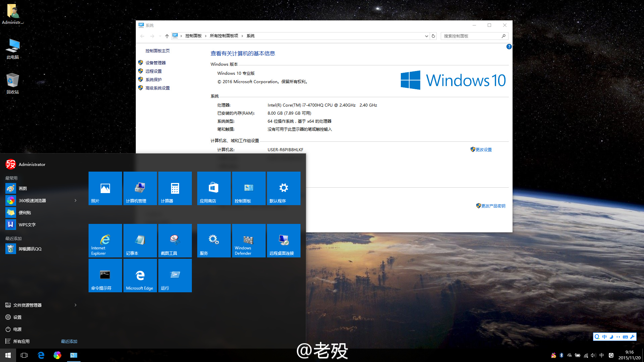This screenshot has height=362, width=644.
Task: Open Edge browser from the taskbar
Action: tap(41, 355)
